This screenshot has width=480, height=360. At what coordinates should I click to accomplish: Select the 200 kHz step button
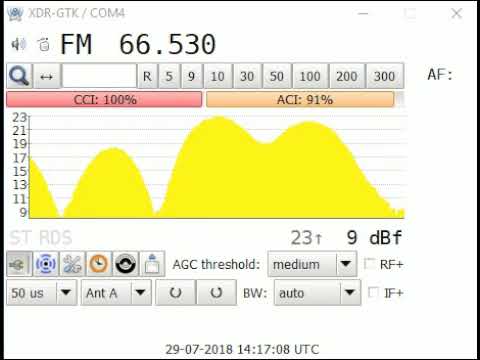click(x=347, y=76)
